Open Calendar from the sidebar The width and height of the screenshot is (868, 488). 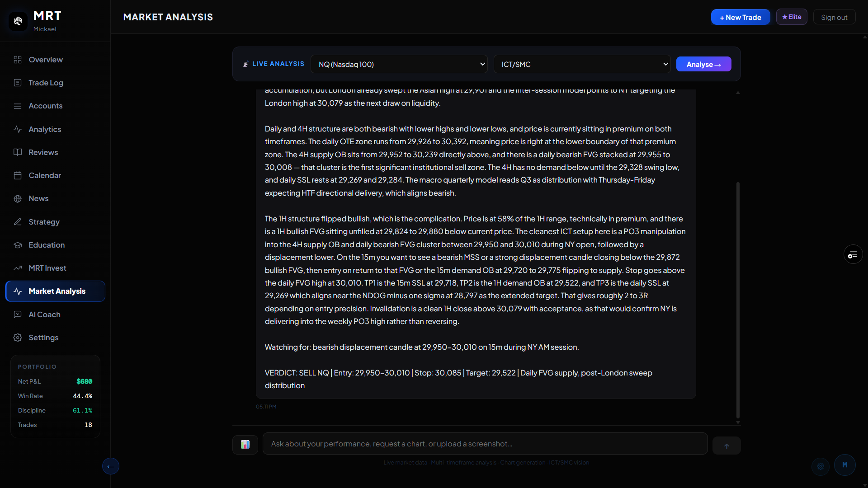coord(55,175)
